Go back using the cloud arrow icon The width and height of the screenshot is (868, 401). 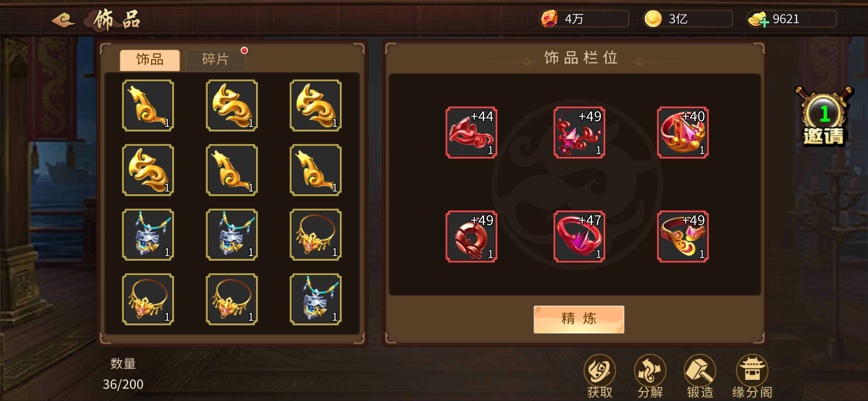[x=63, y=20]
